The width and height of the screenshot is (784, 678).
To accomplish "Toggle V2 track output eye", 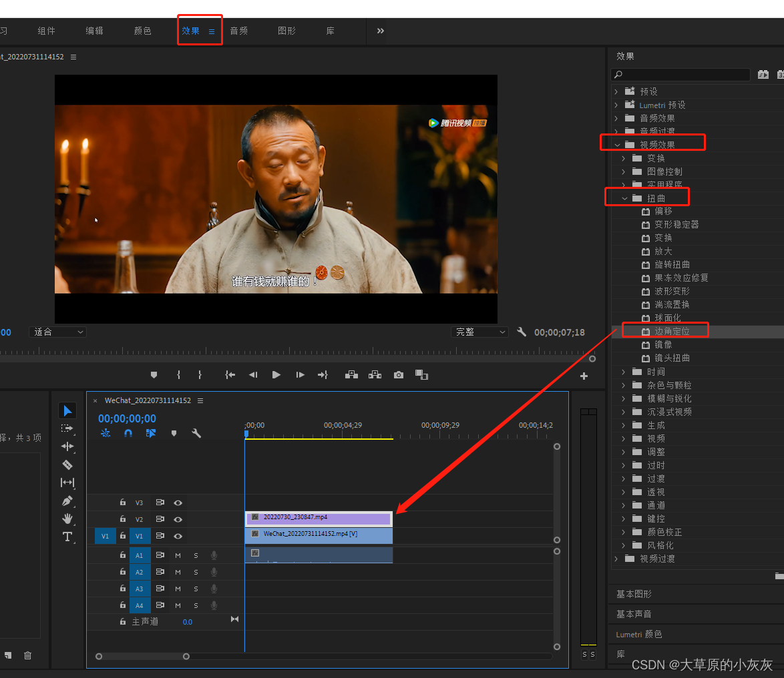I will click(178, 520).
